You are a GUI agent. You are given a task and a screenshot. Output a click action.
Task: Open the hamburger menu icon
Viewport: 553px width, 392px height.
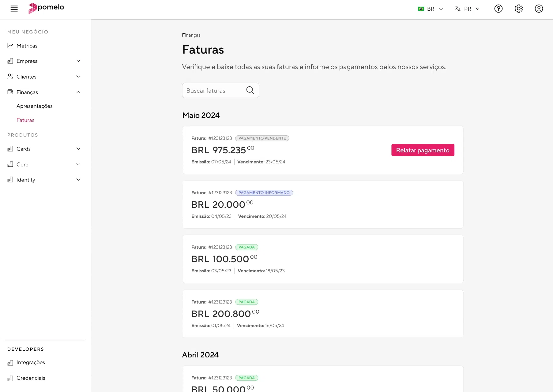coord(14,9)
